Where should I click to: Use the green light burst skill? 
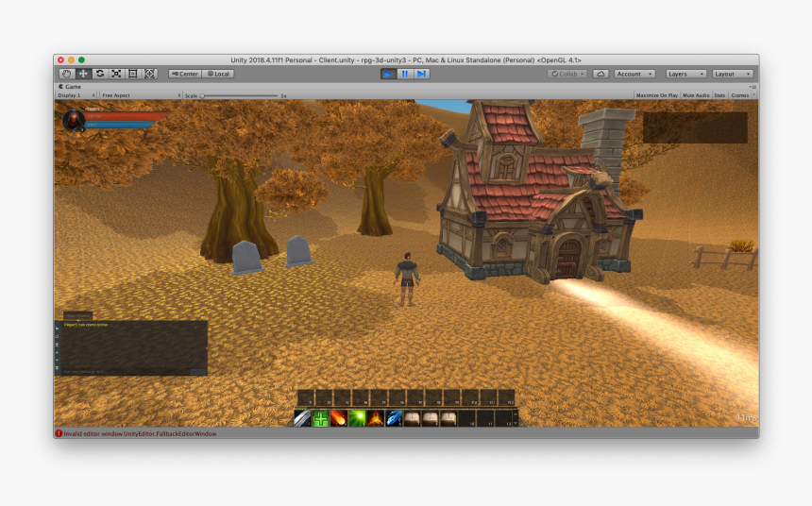click(x=357, y=418)
